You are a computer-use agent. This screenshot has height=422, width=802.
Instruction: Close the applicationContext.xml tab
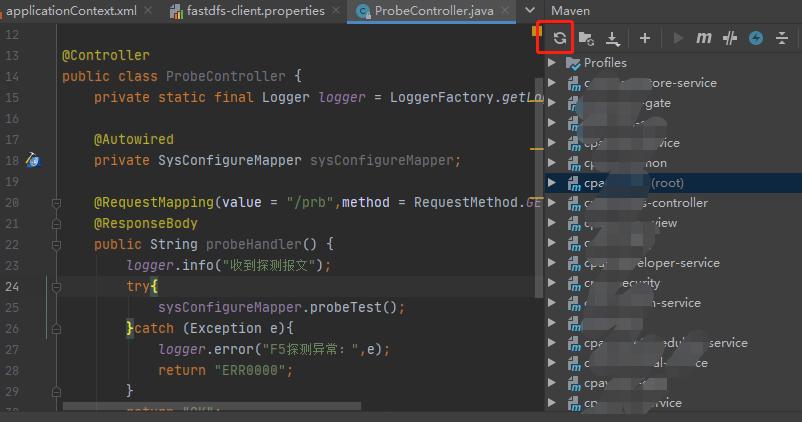tap(148, 10)
